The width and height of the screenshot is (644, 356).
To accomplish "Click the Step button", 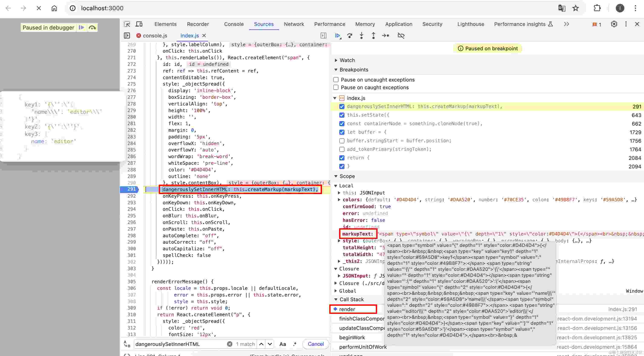I will (385, 36).
